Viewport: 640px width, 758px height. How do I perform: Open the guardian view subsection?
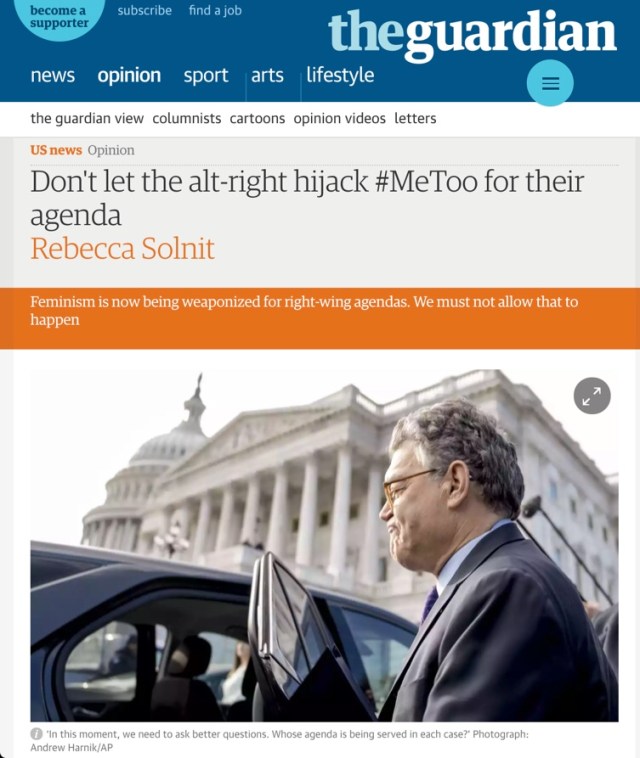point(87,118)
